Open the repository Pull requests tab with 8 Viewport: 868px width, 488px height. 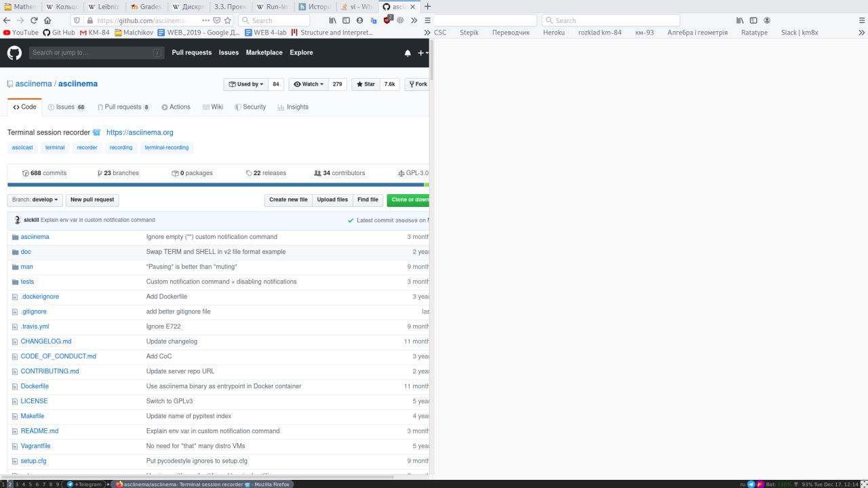tap(123, 107)
